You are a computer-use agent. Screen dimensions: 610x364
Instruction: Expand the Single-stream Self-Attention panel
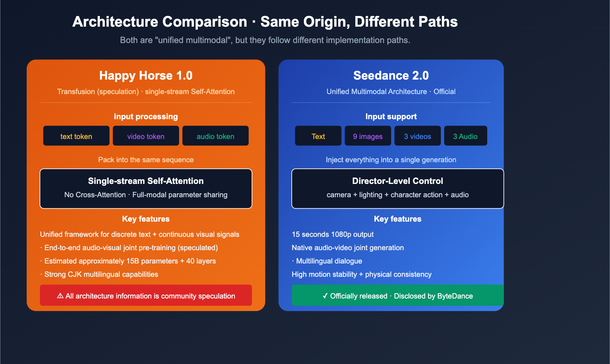(x=146, y=188)
